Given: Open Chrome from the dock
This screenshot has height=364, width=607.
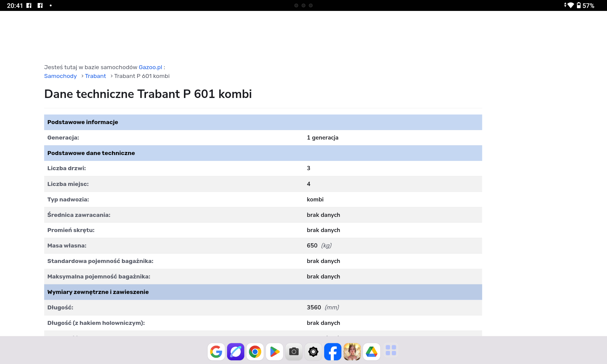Looking at the screenshot, I should tap(255, 352).
